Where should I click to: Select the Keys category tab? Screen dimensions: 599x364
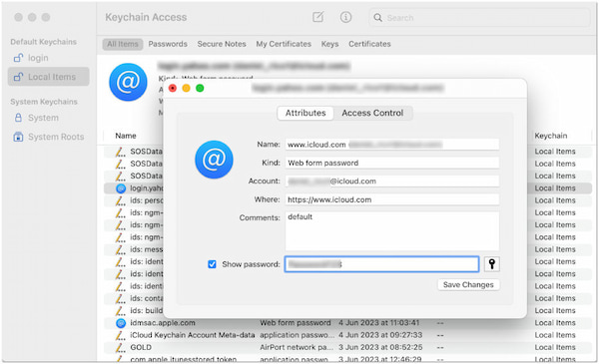329,44
